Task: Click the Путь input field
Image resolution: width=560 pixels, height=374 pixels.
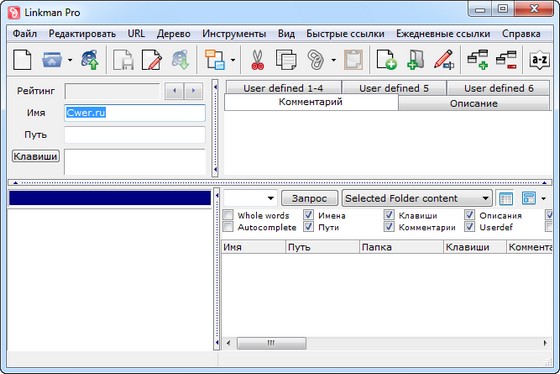Action: (135, 135)
